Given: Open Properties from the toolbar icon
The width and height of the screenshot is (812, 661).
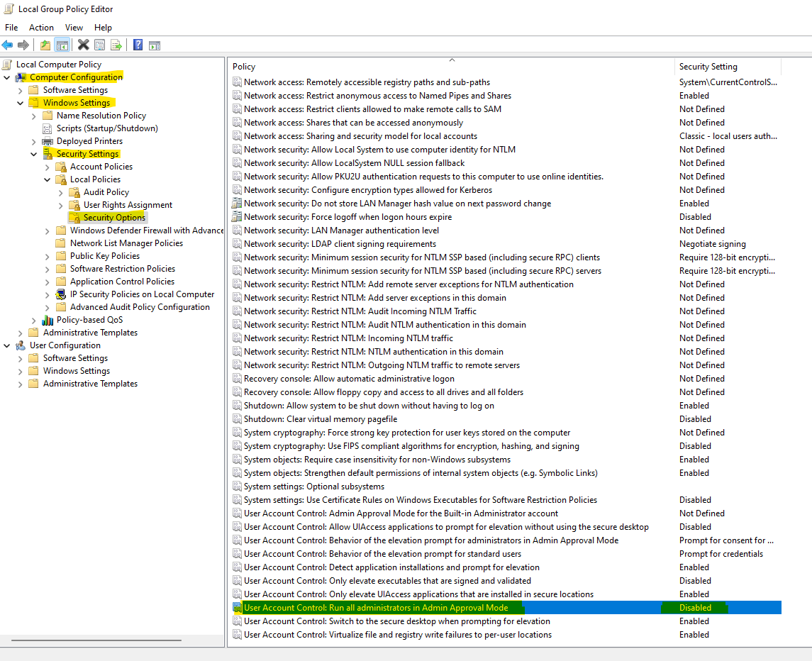Looking at the screenshot, I should (99, 45).
